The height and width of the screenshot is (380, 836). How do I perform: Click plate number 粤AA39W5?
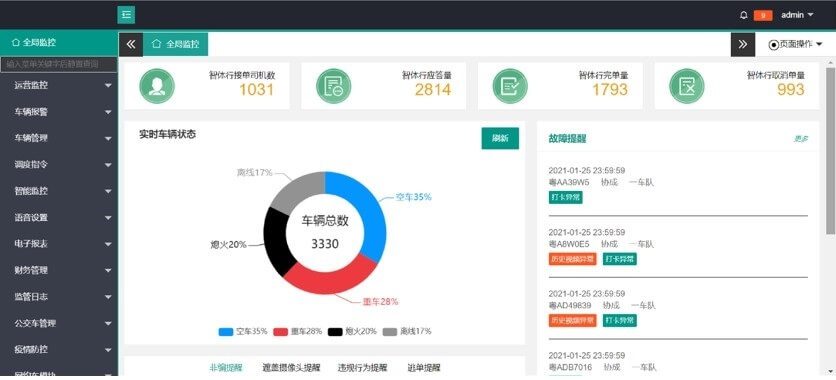[569, 183]
